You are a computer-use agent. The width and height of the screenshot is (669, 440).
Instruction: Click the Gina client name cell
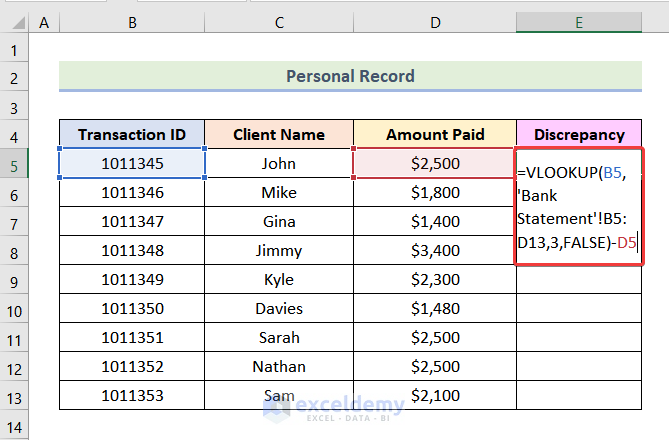click(279, 221)
